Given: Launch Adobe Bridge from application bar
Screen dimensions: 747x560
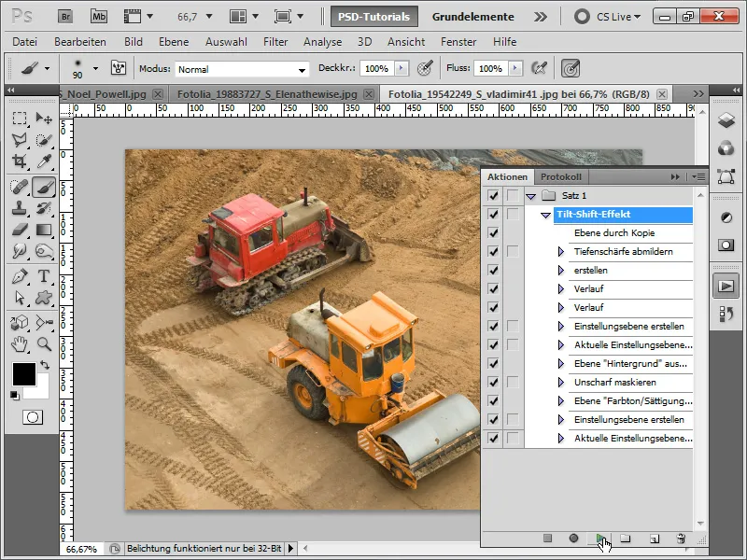Looking at the screenshot, I should coord(65,17).
